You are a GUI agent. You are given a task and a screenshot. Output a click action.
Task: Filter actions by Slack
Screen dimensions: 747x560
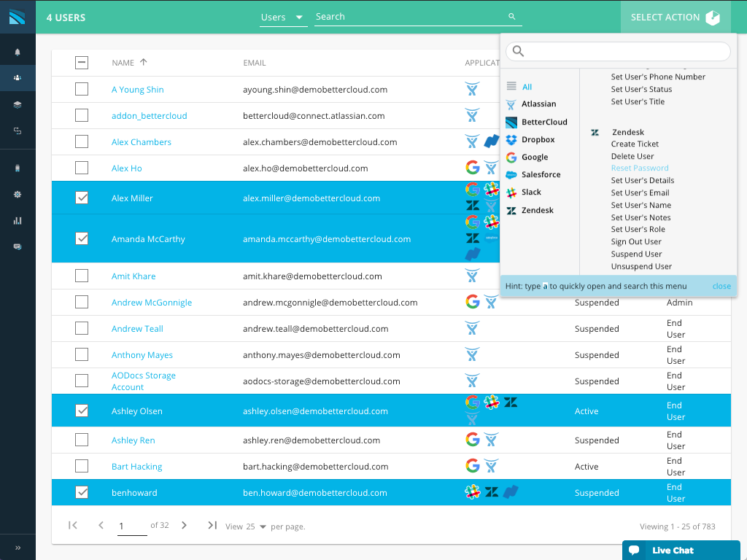click(531, 192)
